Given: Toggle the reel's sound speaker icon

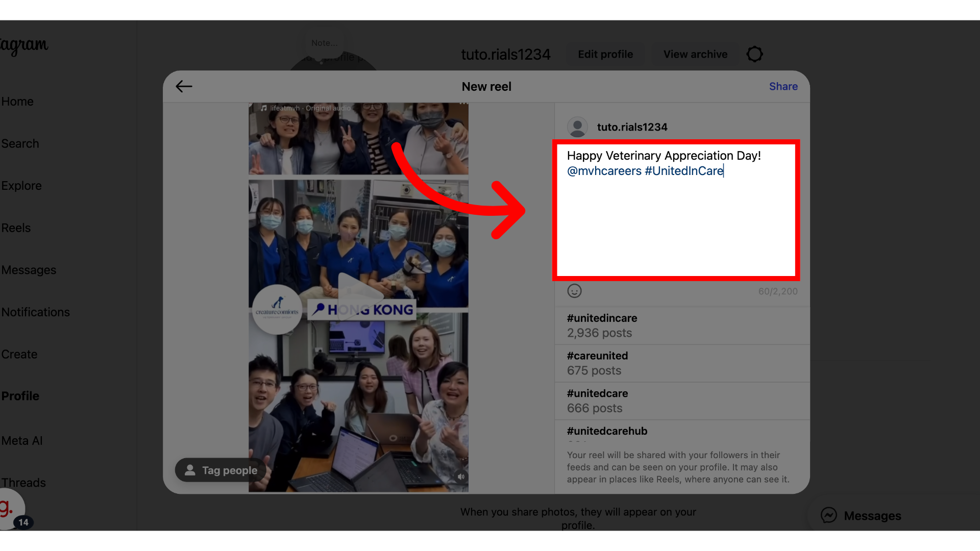Looking at the screenshot, I should click(x=461, y=477).
